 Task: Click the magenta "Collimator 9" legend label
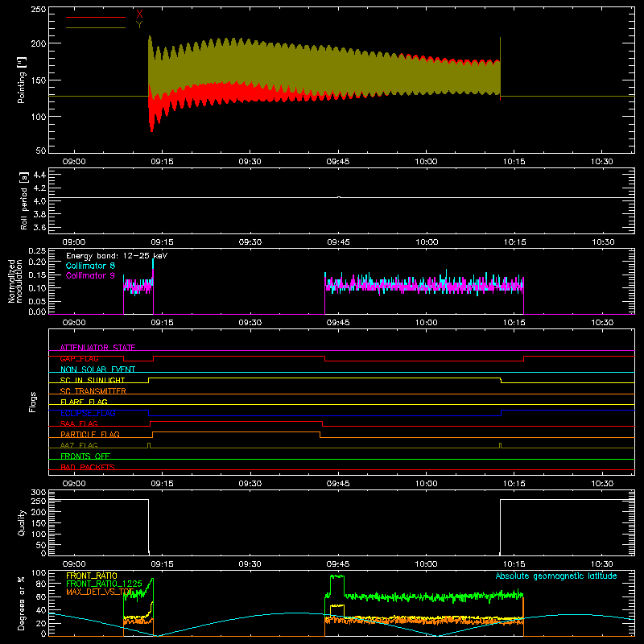(90, 275)
